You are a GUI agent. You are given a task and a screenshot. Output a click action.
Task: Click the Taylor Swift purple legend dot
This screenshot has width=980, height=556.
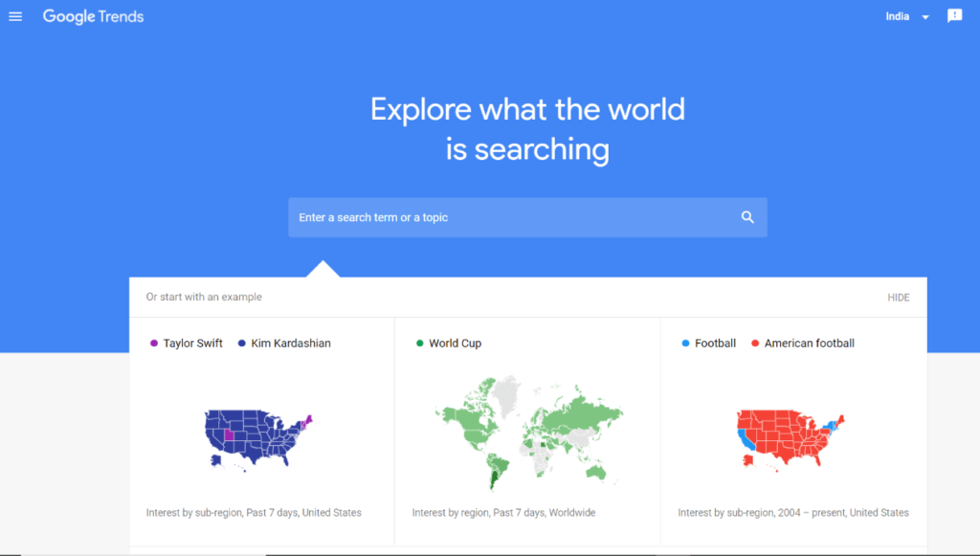click(x=154, y=343)
